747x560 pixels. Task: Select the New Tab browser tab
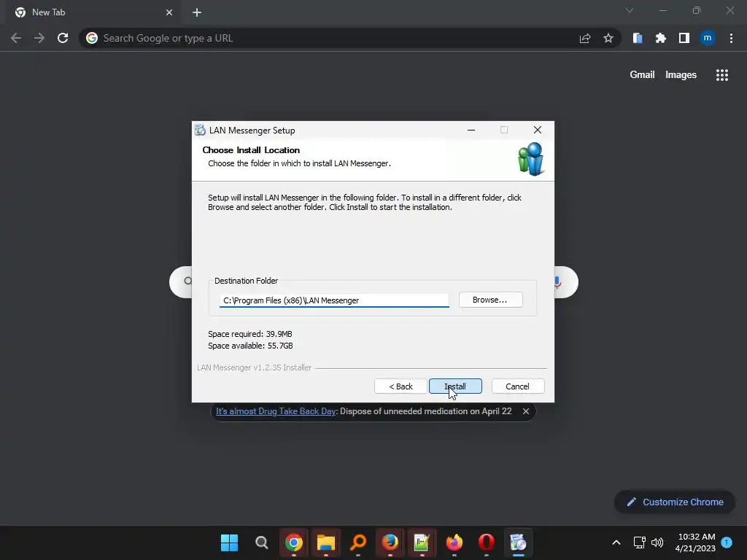[93, 12]
